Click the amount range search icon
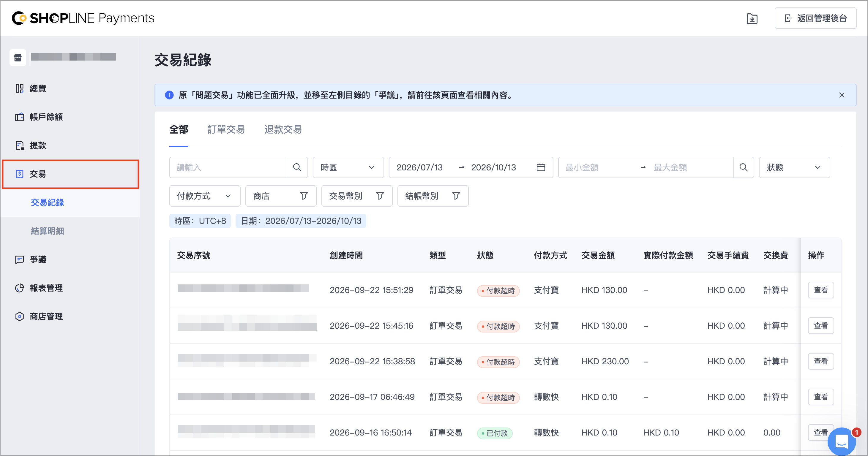The width and height of the screenshot is (868, 456). [744, 167]
